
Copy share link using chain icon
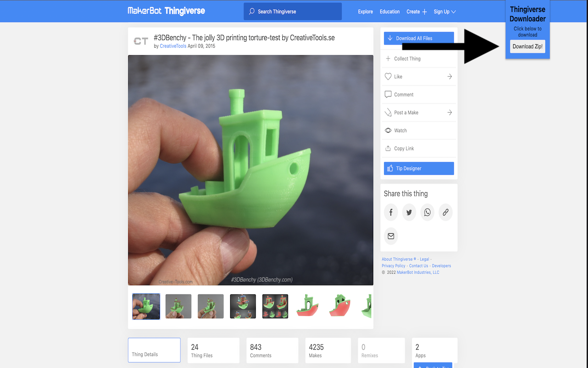(x=445, y=212)
